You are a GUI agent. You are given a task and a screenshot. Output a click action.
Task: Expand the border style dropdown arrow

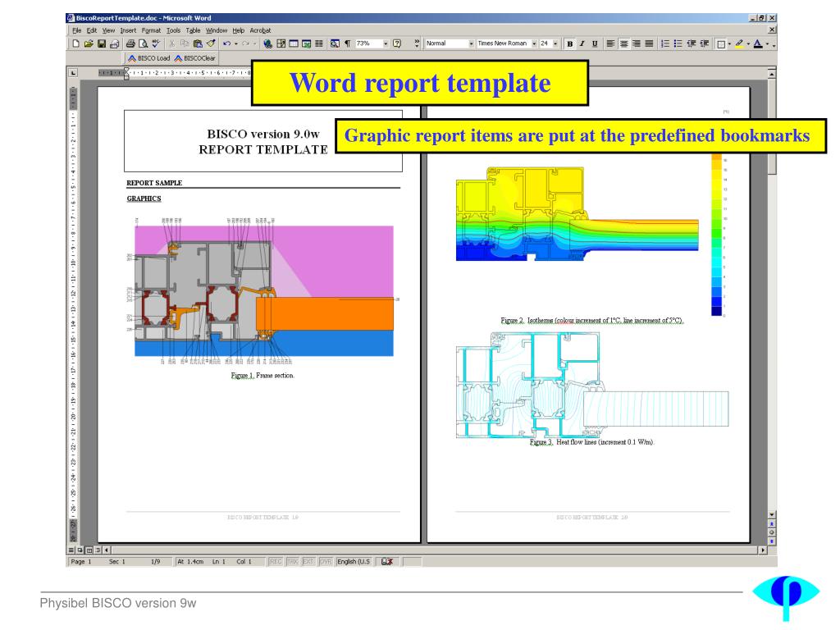(x=729, y=43)
